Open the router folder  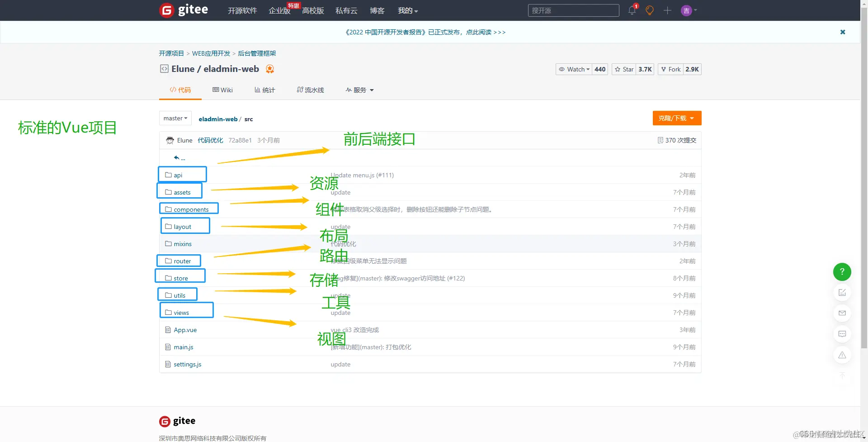[182, 261]
